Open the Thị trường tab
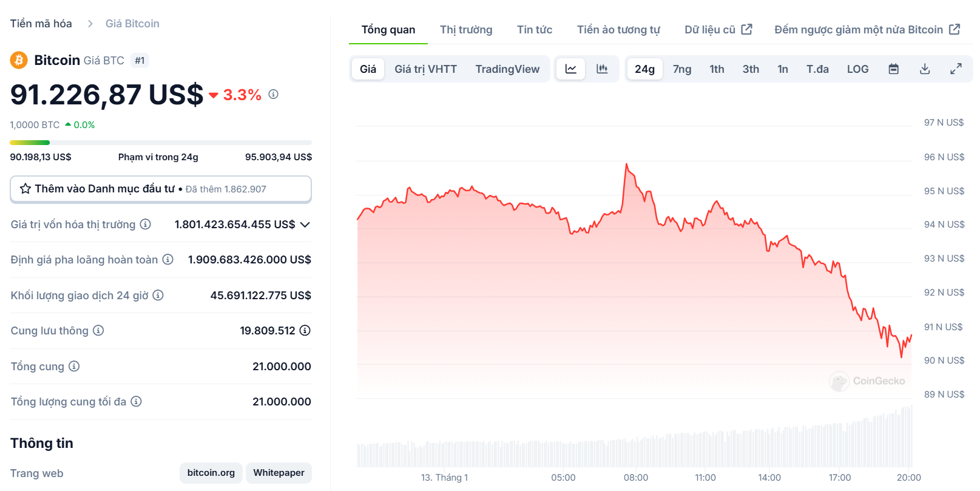Image resolution: width=980 pixels, height=491 pixels. [x=466, y=30]
